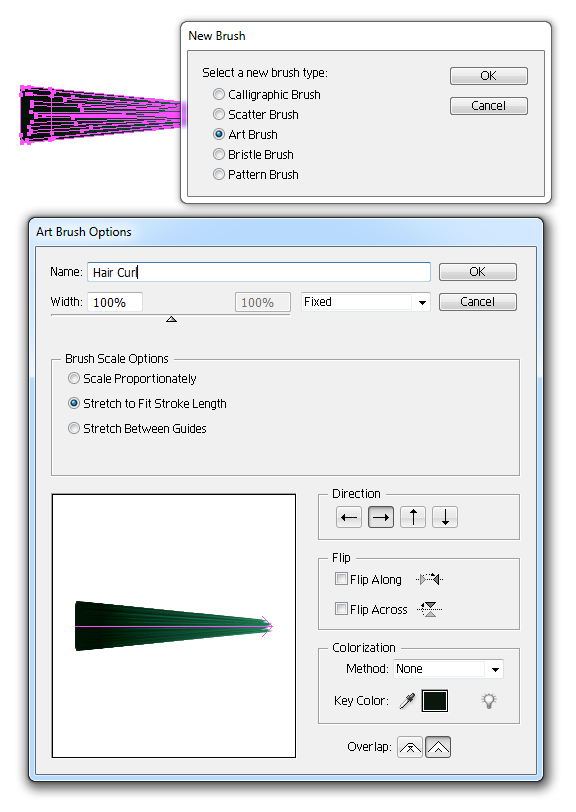576x812 pixels.
Task: Set brush direction to down arrow
Action: point(445,517)
